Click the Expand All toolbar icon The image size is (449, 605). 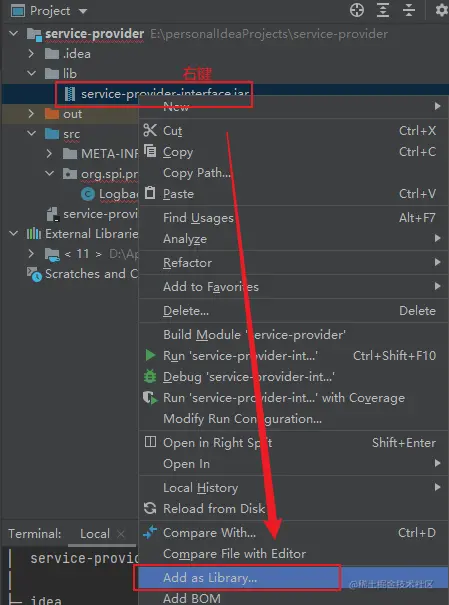(x=383, y=10)
